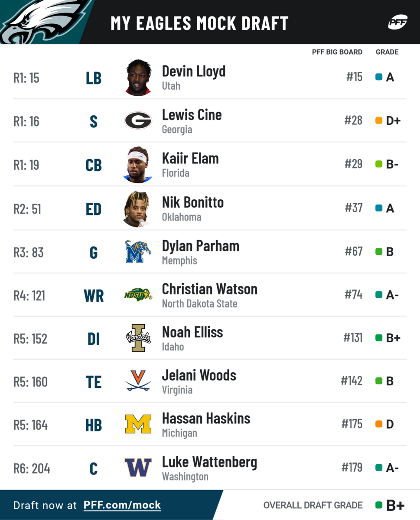Image resolution: width=420 pixels, height=520 pixels.
Task: Click the overall draft grade B+
Action: (395, 505)
